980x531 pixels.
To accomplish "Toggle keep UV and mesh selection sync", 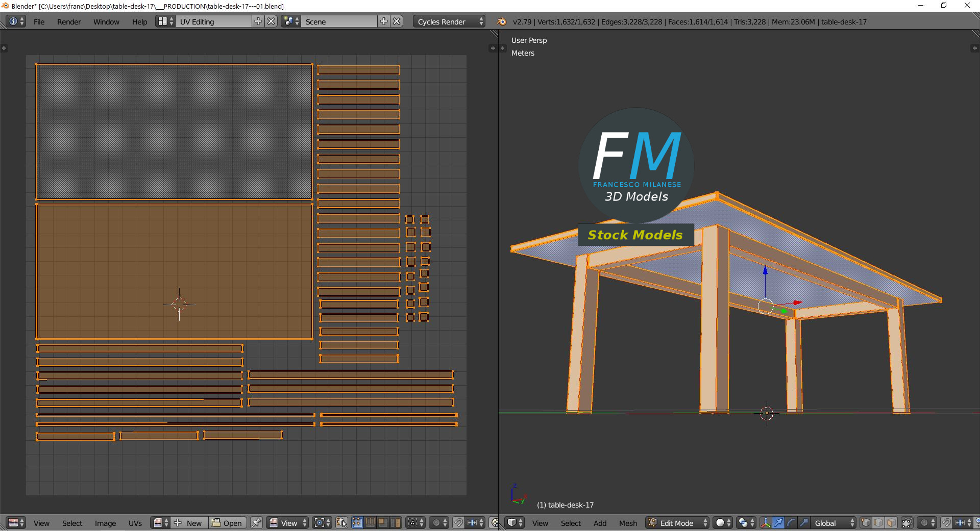I will pyautogui.click(x=341, y=523).
